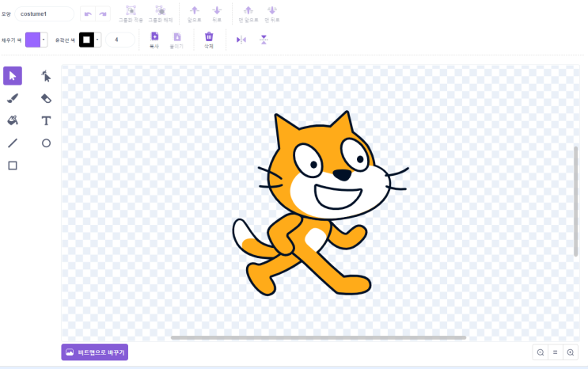588x369 pixels.
Task: Select the Line tool
Action: click(x=13, y=143)
